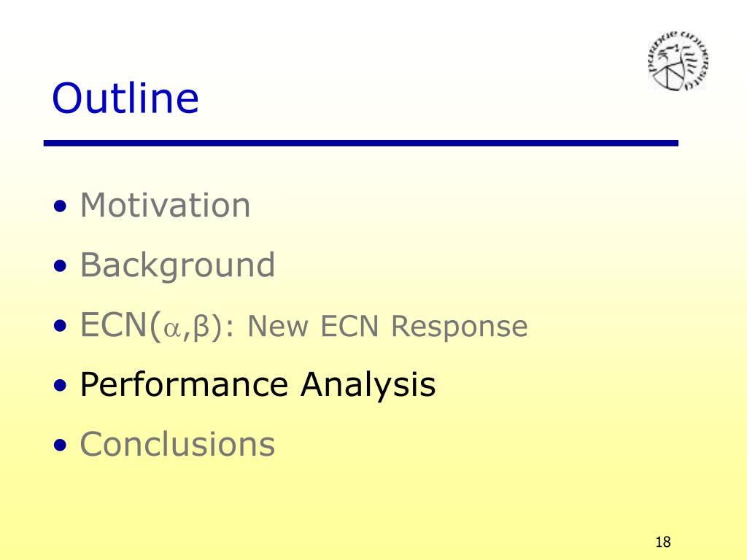Viewport: 747px width, 560px height.
Task: Click the beta symbol in ECN item
Action: 201,327
